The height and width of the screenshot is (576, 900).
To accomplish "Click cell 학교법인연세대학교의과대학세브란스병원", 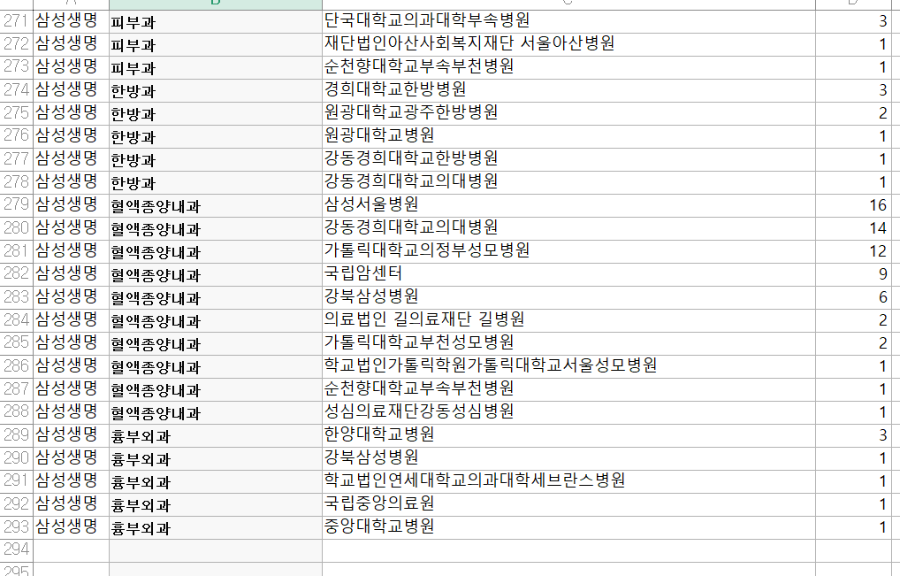I will tap(568, 481).
